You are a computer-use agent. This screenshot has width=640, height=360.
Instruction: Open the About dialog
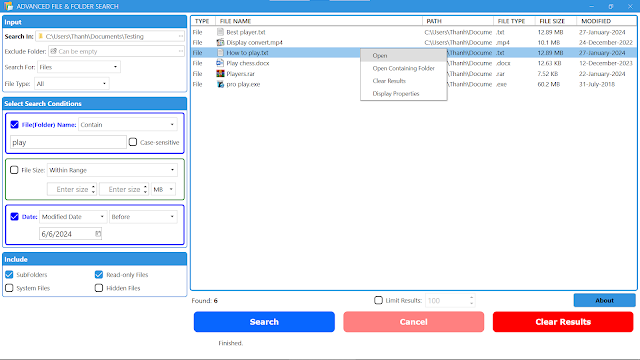(604, 300)
